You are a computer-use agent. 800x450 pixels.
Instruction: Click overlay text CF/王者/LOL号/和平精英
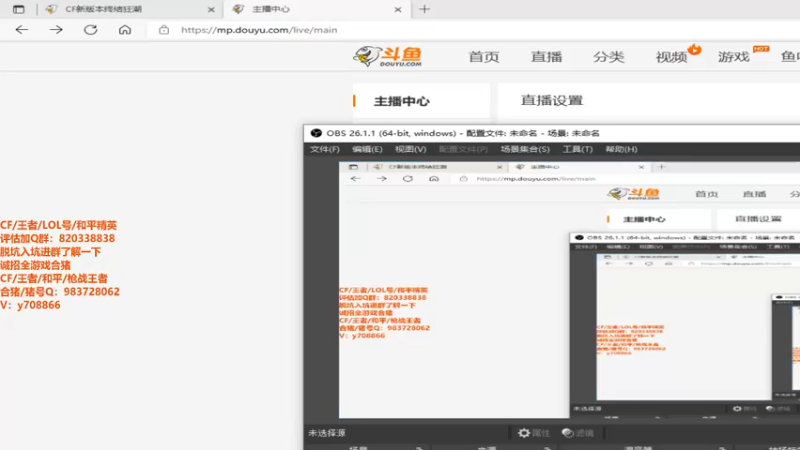59,225
